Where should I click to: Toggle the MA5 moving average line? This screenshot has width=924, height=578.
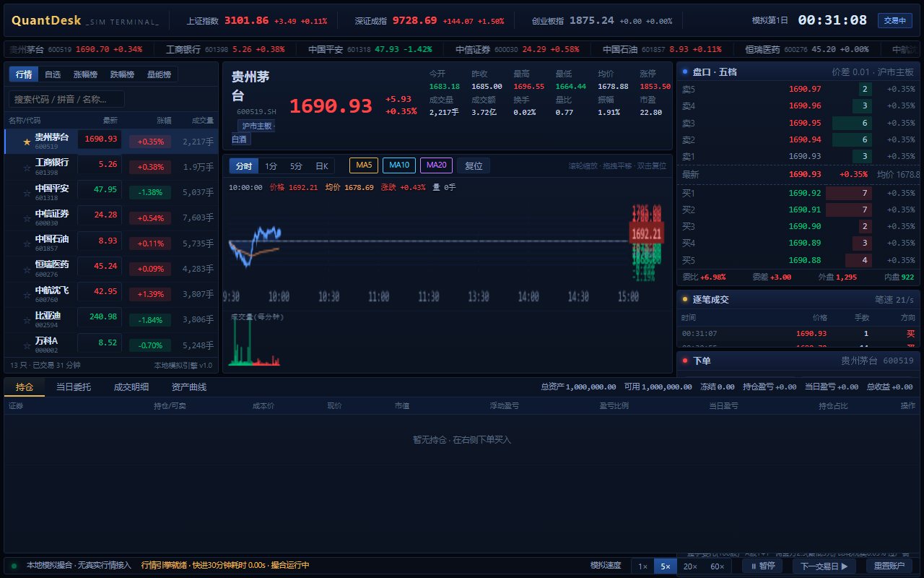tap(364, 165)
